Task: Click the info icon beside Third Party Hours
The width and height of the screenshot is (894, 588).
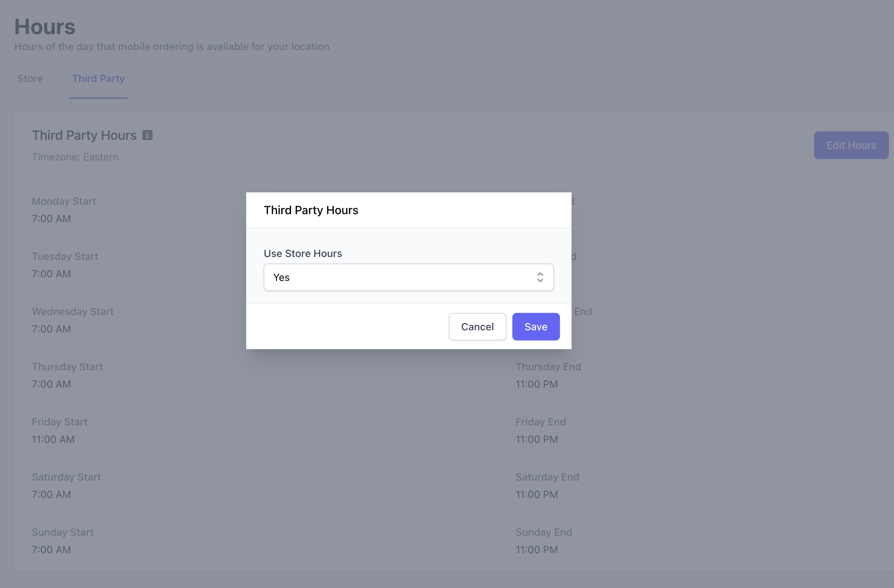Action: (147, 135)
